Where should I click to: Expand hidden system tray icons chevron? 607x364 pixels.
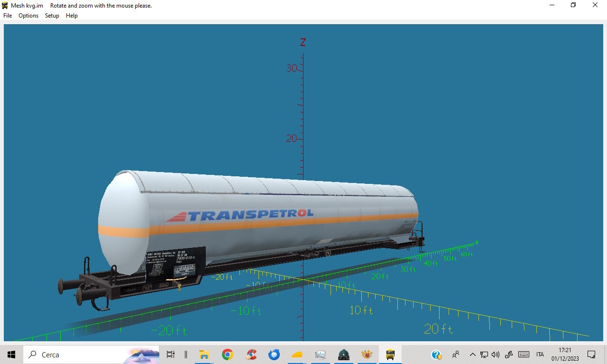coord(472,355)
